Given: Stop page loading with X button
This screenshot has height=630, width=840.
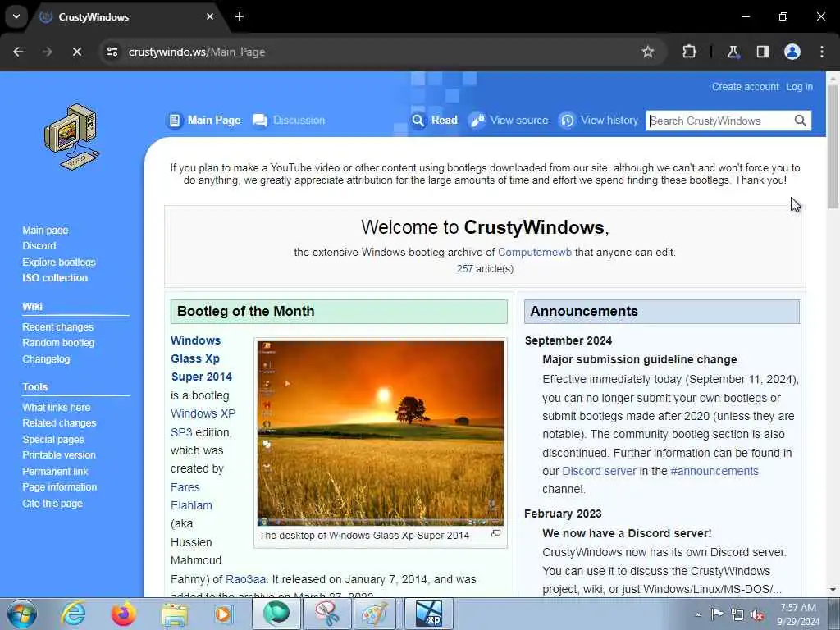Looking at the screenshot, I should pos(76,52).
